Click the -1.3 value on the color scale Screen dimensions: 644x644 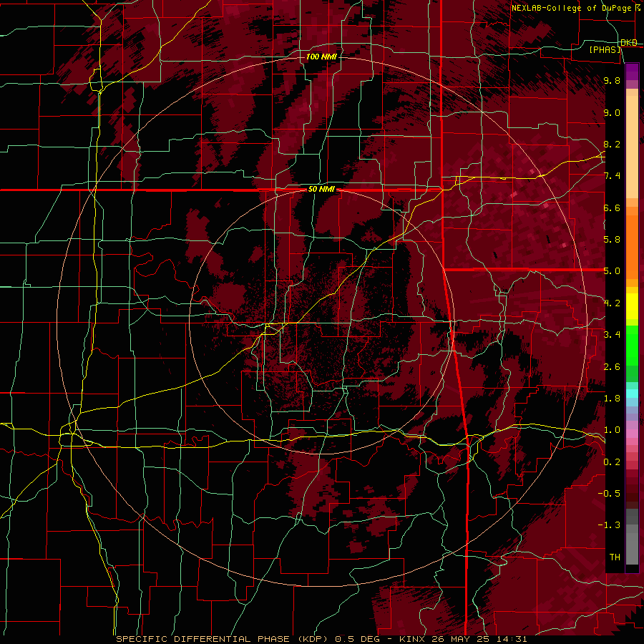pyautogui.click(x=609, y=525)
